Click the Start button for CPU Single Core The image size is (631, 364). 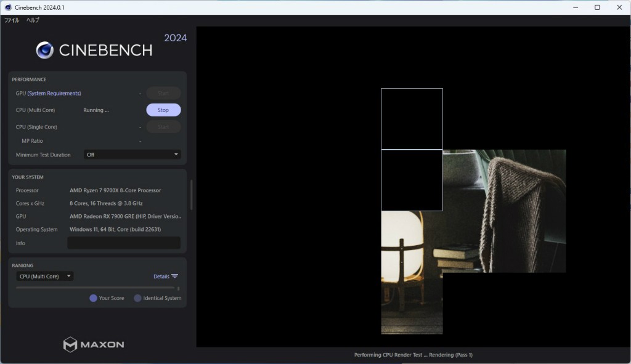click(163, 127)
